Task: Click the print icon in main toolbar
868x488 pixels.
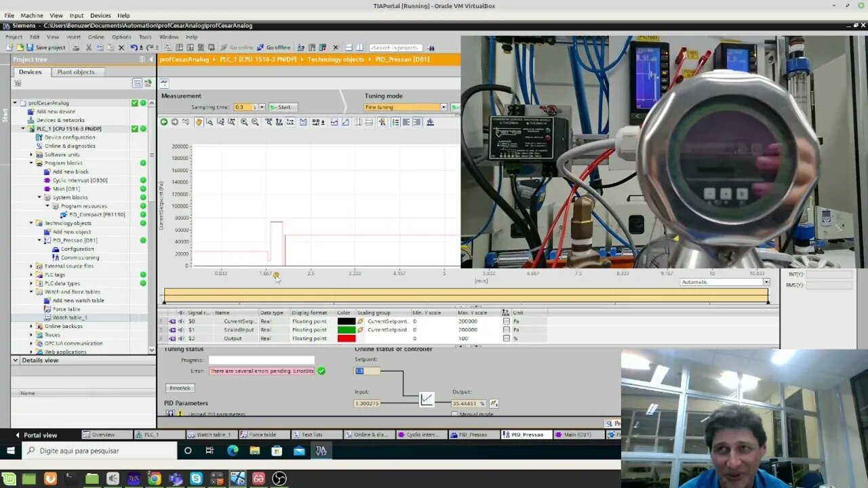Action: (76, 47)
